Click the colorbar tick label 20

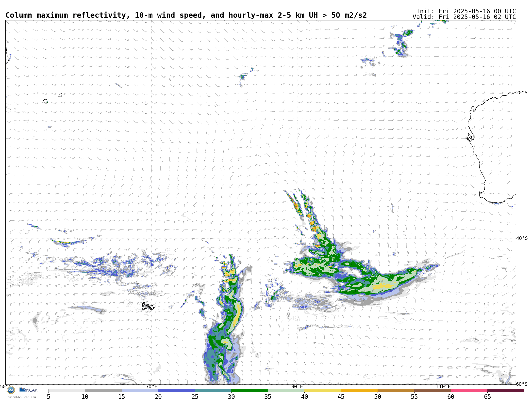coord(158,397)
